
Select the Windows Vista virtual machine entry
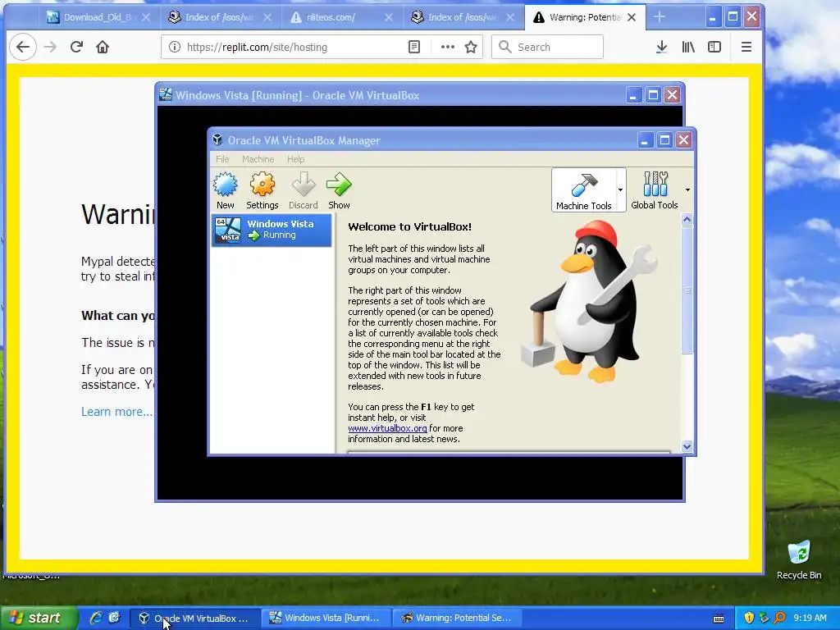(272, 230)
